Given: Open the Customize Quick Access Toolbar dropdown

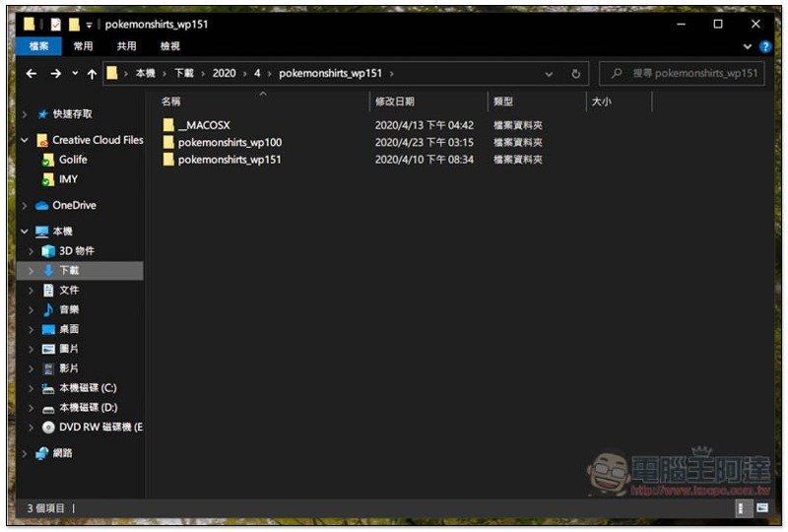Looking at the screenshot, I should point(89,24).
